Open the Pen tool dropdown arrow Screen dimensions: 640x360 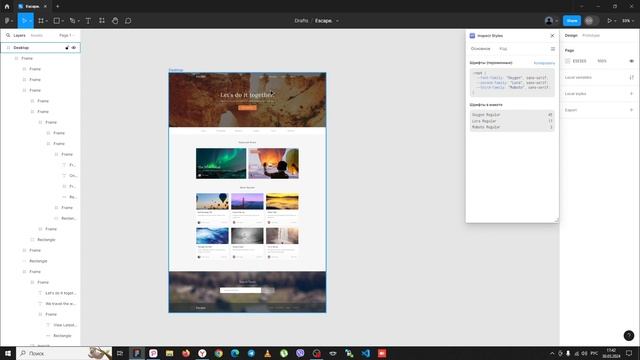click(78, 21)
